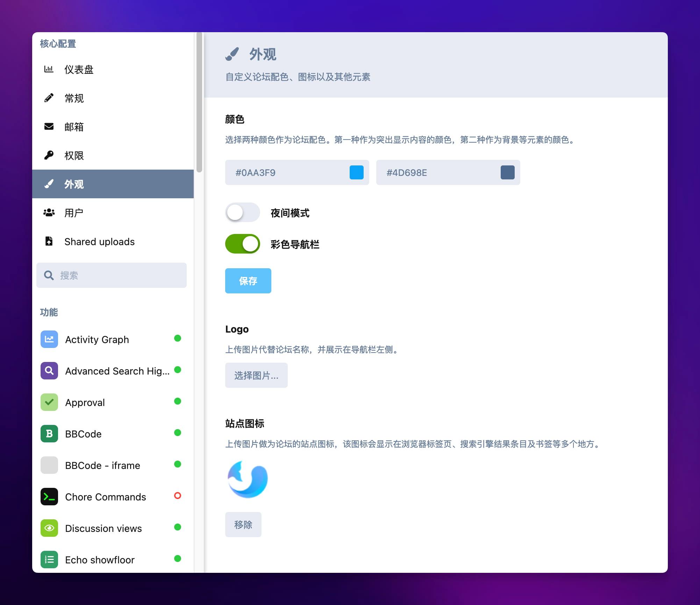Viewport: 700px width, 605px height.
Task: Open the BBCode extension settings
Action: coord(113,434)
